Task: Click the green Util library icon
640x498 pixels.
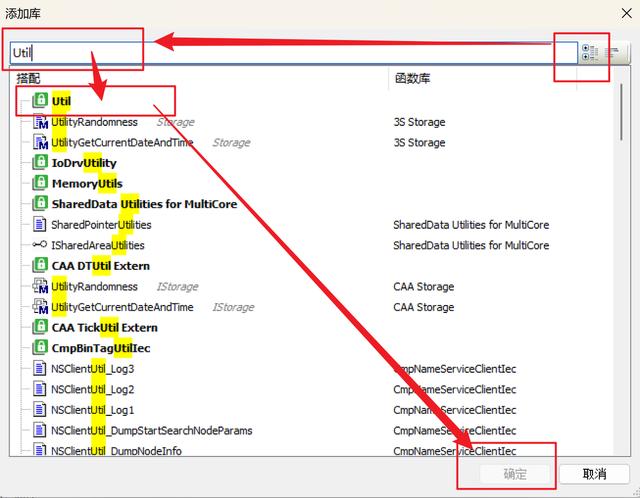Action: (40, 101)
